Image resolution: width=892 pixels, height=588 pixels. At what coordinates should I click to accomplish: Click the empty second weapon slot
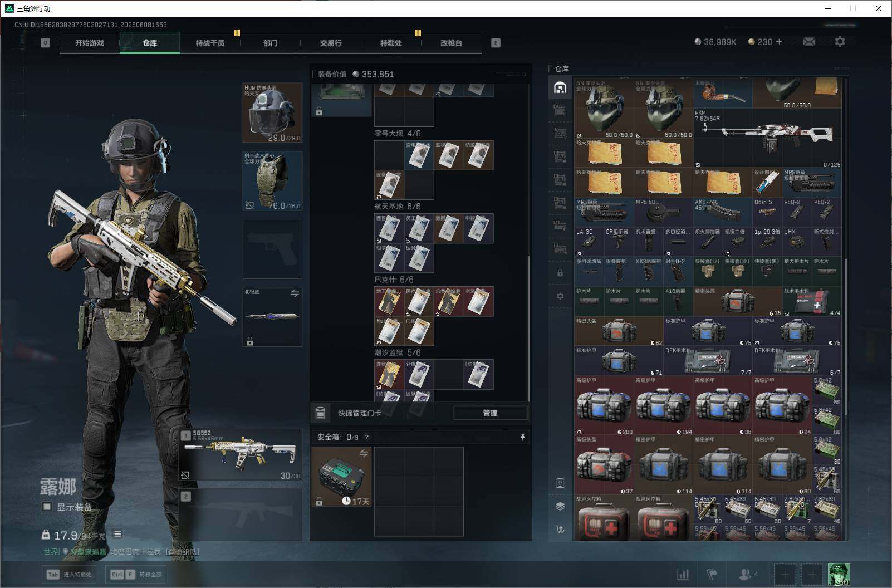point(241,515)
